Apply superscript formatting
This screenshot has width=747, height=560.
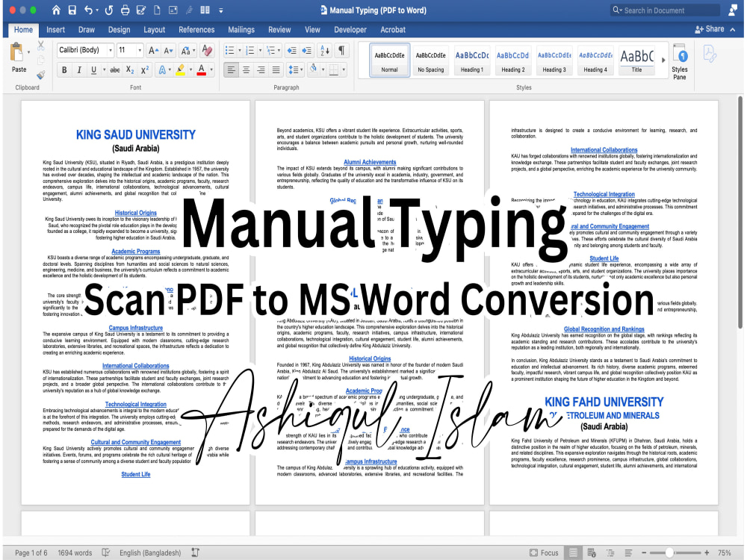145,70
